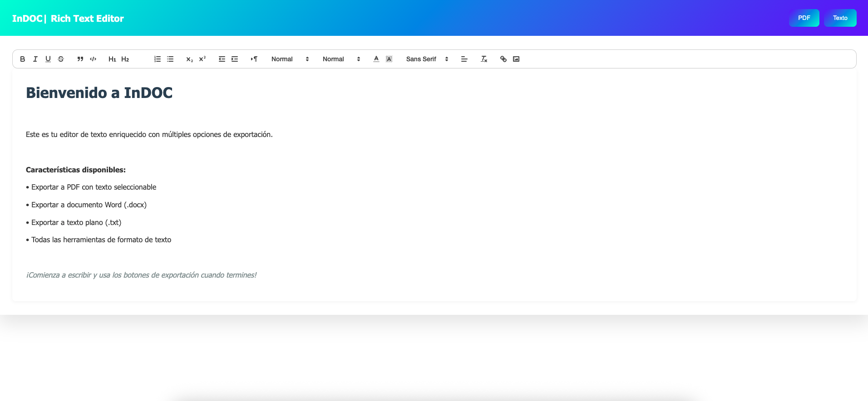Expand the text alignment picker

(464, 59)
